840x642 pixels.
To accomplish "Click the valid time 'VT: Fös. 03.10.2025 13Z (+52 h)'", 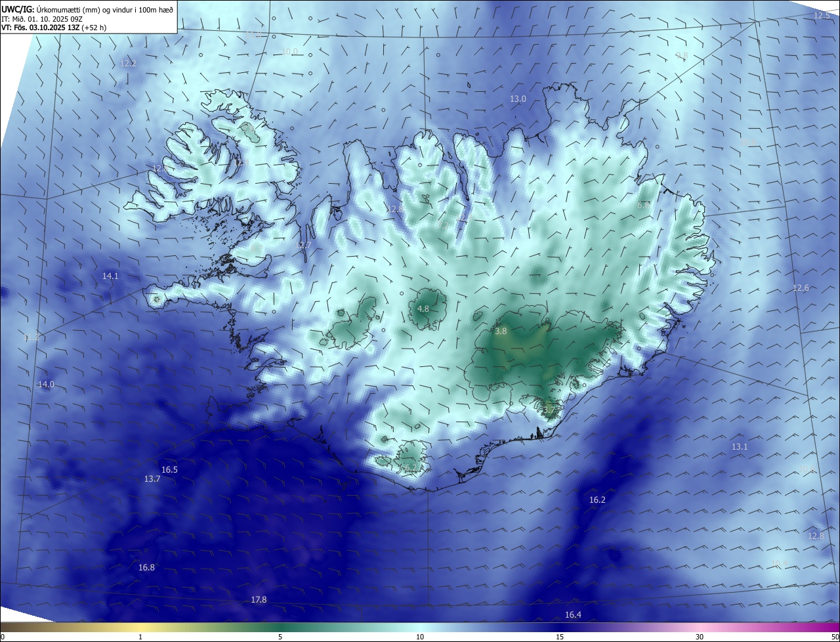I will pos(54,28).
